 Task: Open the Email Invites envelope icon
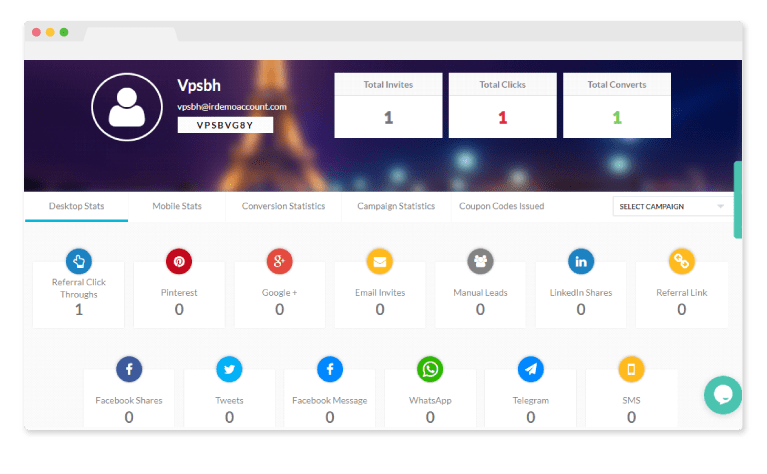click(x=380, y=261)
